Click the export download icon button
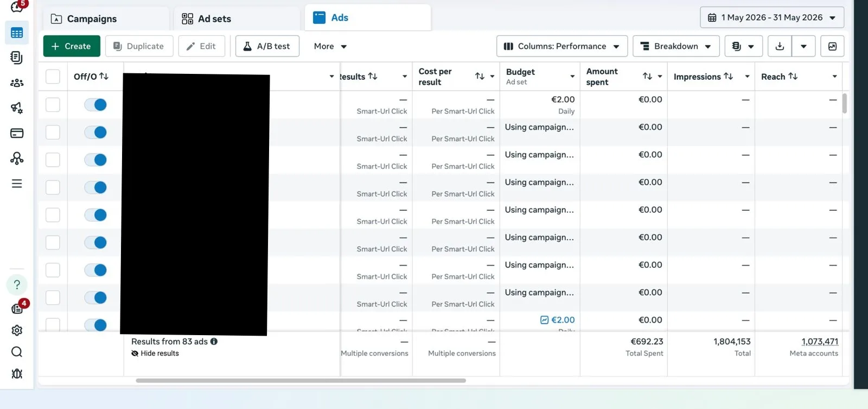 780,46
